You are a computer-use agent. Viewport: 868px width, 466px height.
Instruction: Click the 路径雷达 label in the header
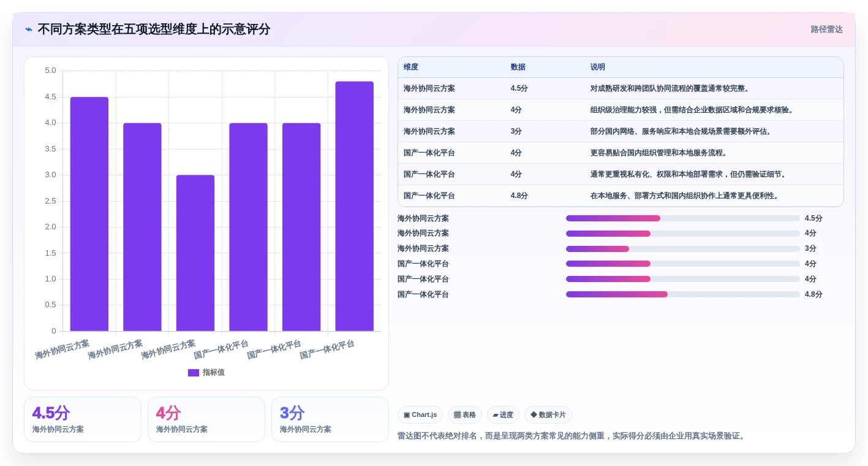point(827,29)
